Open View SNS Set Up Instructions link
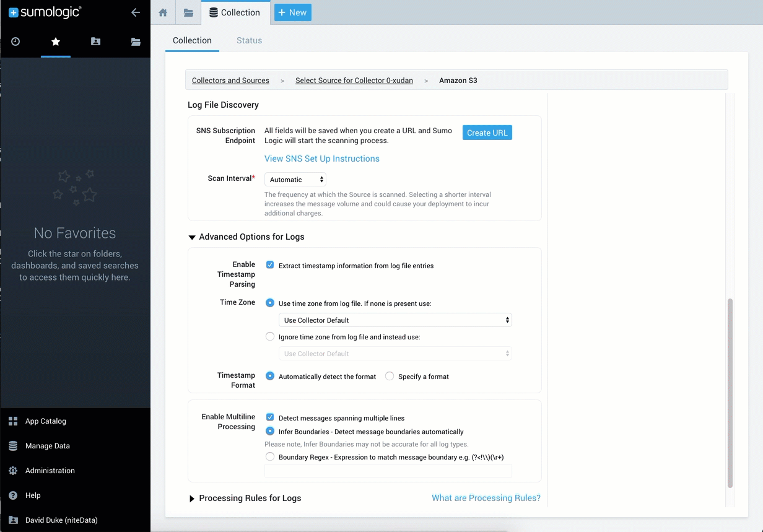Screen dimensions: 763x532 pos(321,159)
